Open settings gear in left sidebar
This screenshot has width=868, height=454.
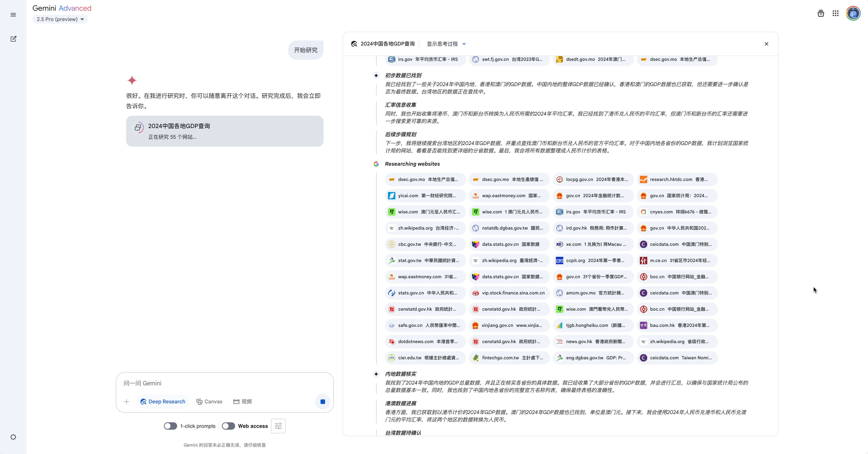point(13,437)
